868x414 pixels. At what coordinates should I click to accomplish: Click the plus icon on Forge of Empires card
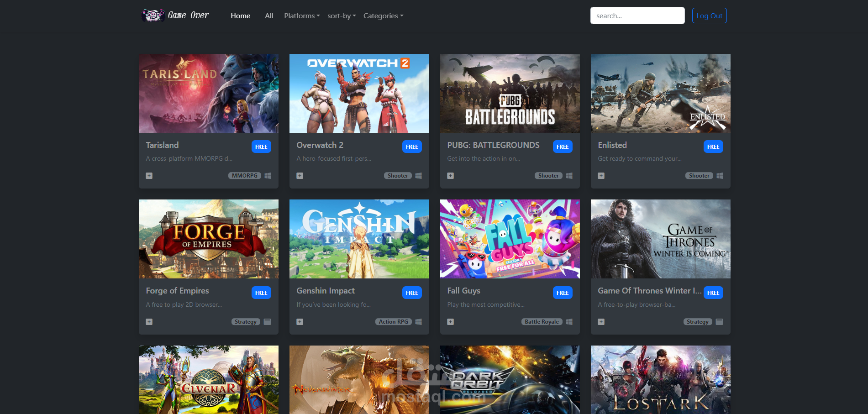(149, 322)
